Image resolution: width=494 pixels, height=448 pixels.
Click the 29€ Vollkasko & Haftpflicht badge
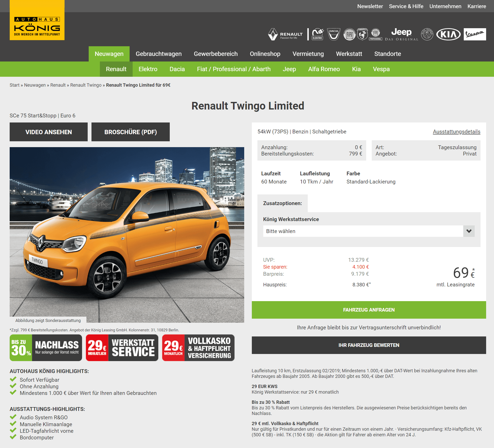click(198, 348)
